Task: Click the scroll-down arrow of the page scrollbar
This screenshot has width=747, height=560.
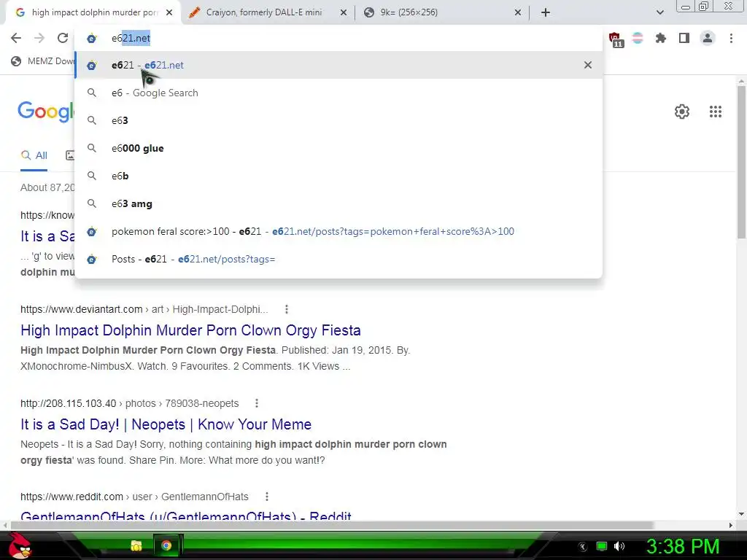Action: tap(741, 514)
